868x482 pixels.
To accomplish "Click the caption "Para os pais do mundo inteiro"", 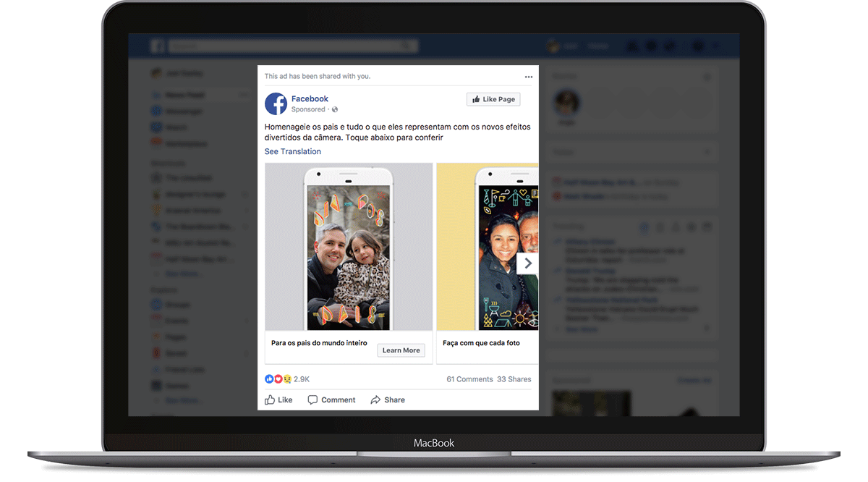I will click(319, 343).
